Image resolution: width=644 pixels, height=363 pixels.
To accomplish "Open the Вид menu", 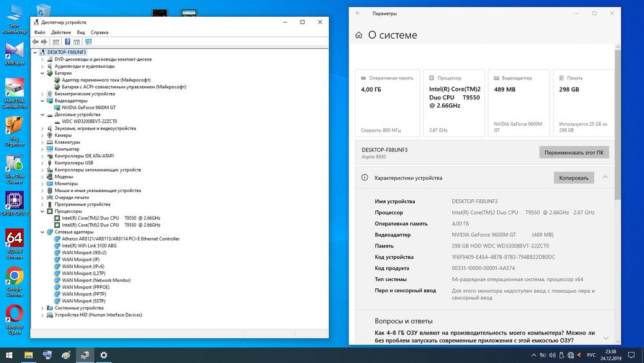I will point(81,32).
